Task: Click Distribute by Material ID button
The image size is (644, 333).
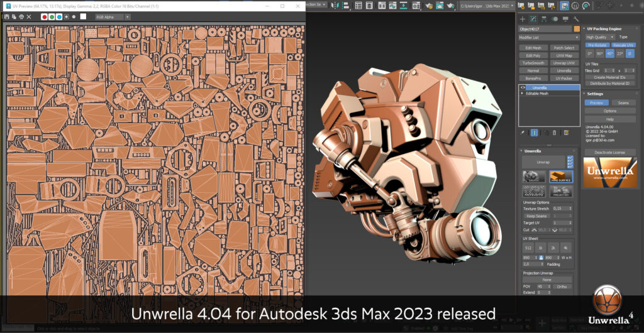Action: (610, 83)
